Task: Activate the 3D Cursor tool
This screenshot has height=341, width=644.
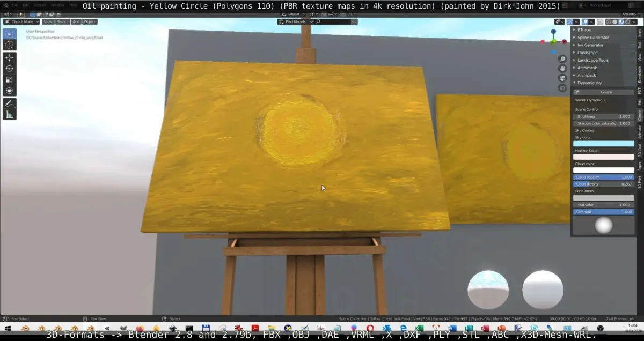Action: coord(10,45)
